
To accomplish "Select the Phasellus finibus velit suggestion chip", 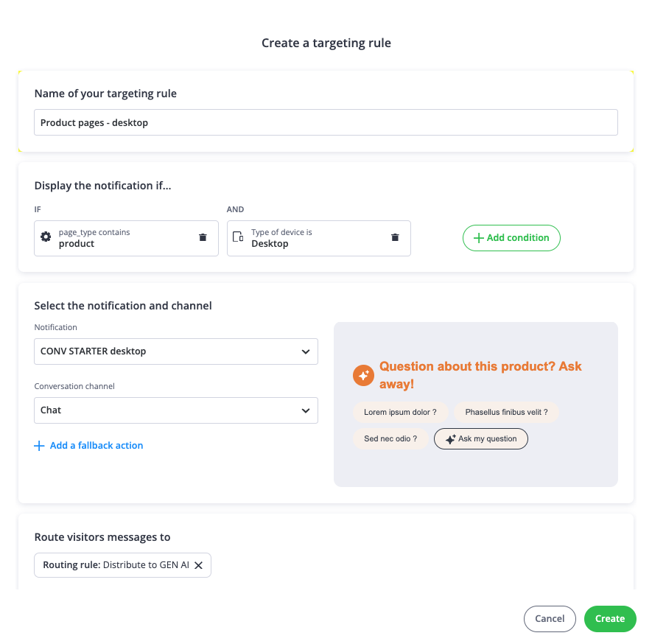I will coord(506,413).
